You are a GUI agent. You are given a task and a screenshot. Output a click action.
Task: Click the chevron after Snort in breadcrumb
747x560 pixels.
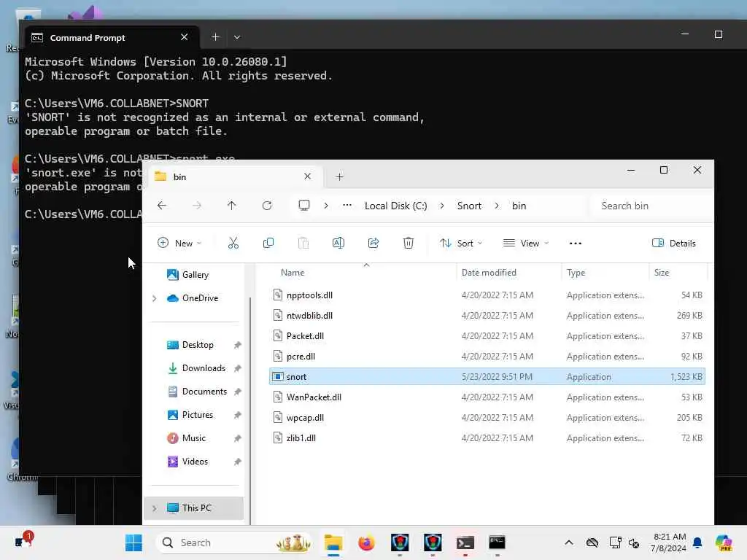tap(497, 206)
